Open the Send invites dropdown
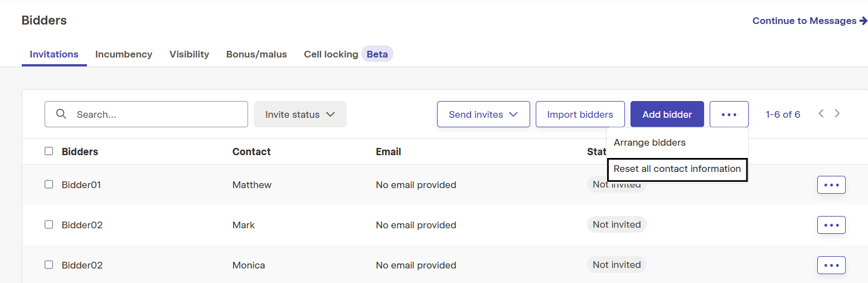Image resolution: width=868 pixels, height=283 pixels. [x=483, y=114]
